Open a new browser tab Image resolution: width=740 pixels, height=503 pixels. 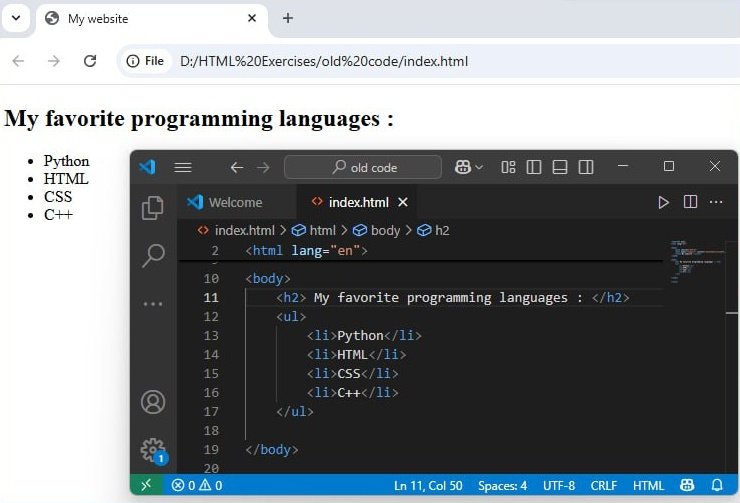pyautogui.click(x=287, y=18)
